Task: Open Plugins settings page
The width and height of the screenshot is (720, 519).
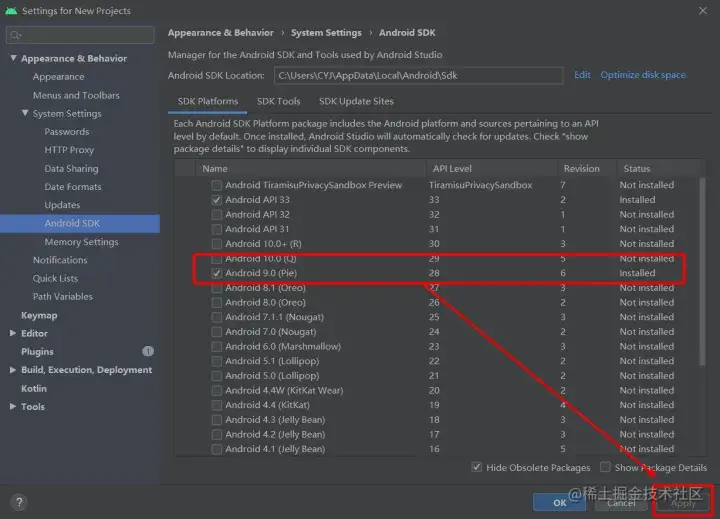Action: coord(37,351)
